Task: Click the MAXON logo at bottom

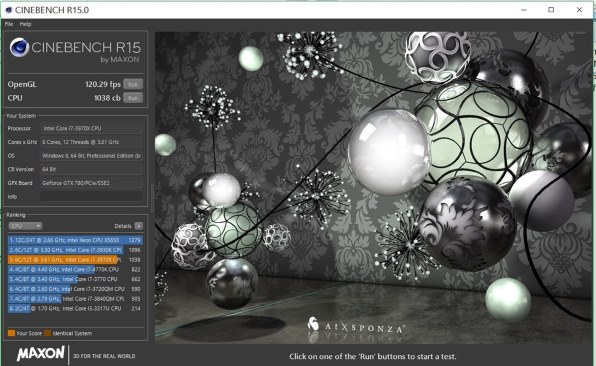Action: point(41,353)
